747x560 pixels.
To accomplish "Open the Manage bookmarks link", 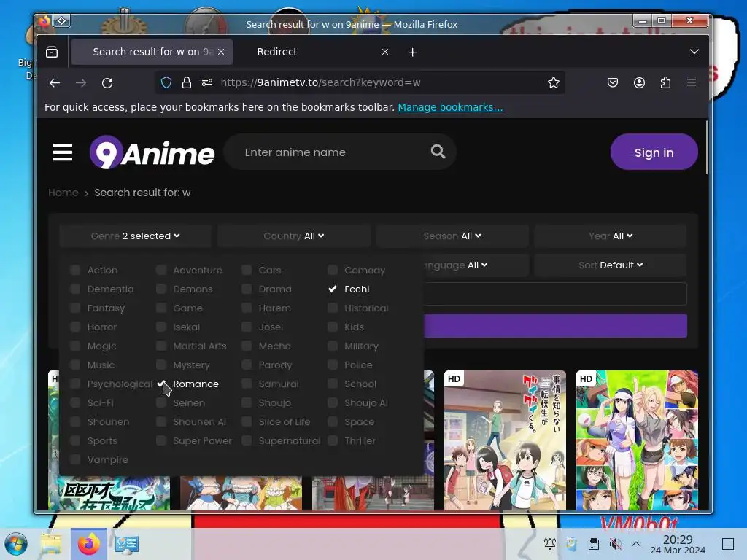I will tap(450, 107).
